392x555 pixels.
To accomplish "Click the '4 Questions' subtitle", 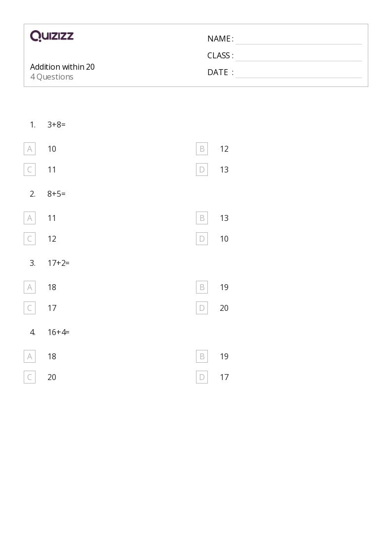I will pos(52,77).
